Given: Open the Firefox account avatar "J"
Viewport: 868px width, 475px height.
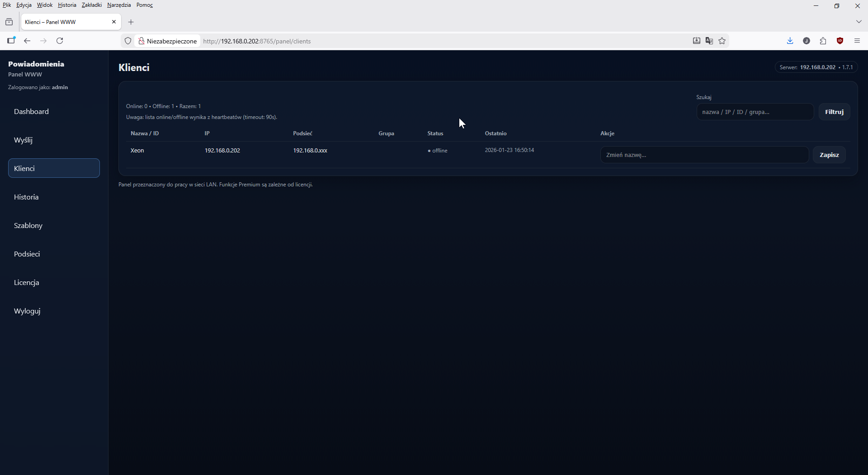Looking at the screenshot, I should click(x=807, y=41).
